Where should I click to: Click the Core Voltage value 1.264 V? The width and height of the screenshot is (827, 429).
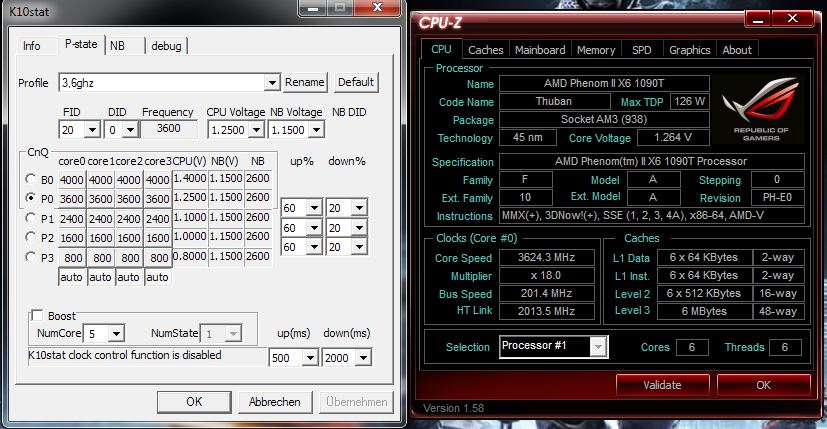click(673, 138)
